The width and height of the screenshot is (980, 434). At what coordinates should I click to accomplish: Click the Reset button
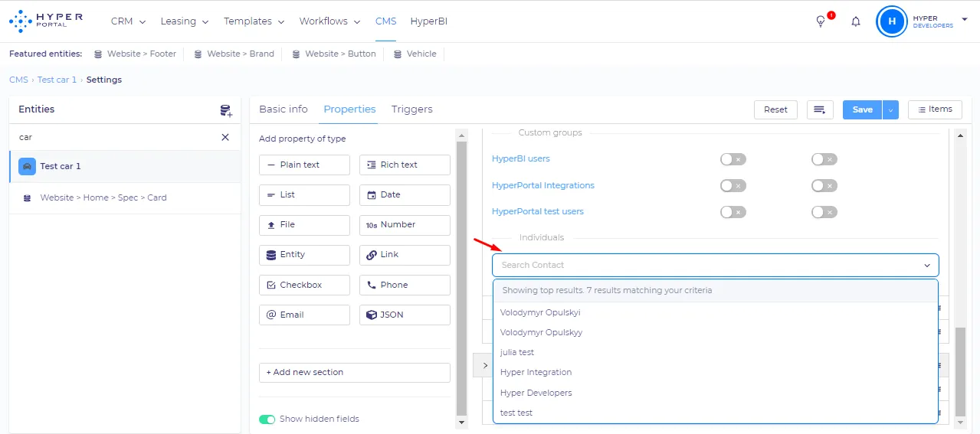tap(775, 109)
